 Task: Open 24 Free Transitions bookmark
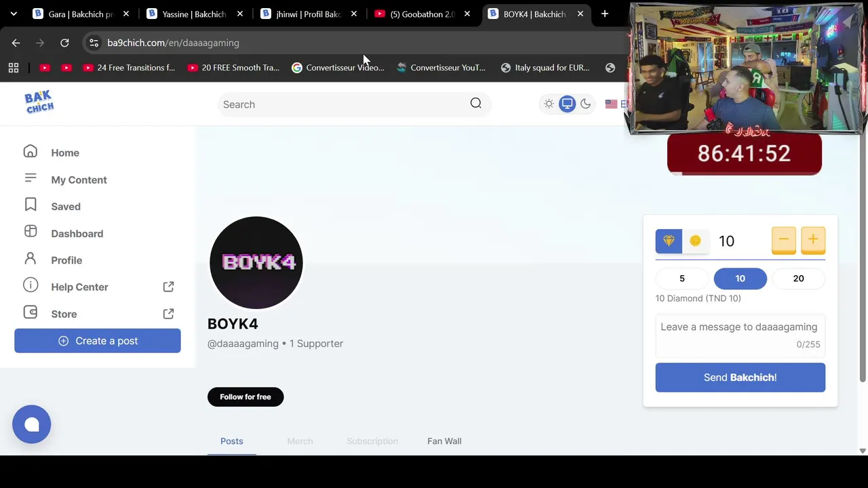click(129, 68)
